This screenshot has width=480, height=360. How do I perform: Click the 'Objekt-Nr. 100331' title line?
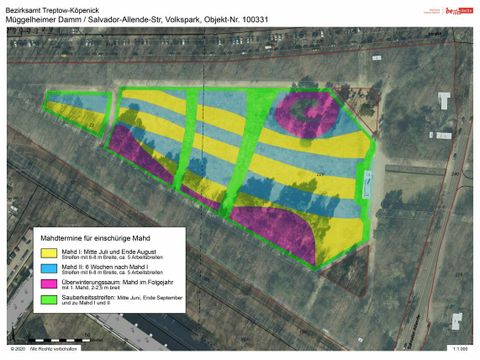[137, 20]
